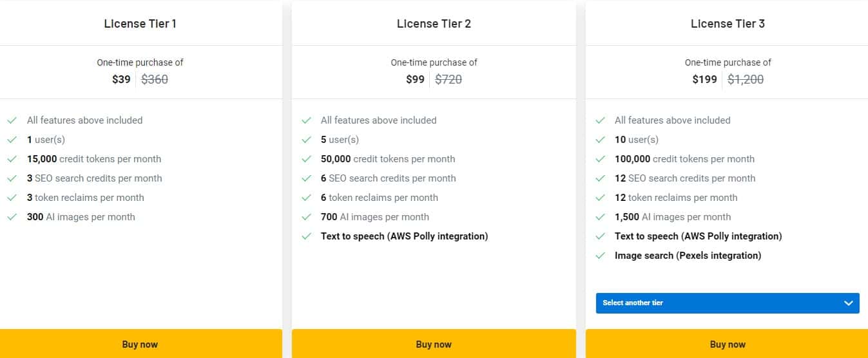Viewport: 868px width, 358px height.
Task: Select the License Tier 3 heading
Action: point(728,24)
